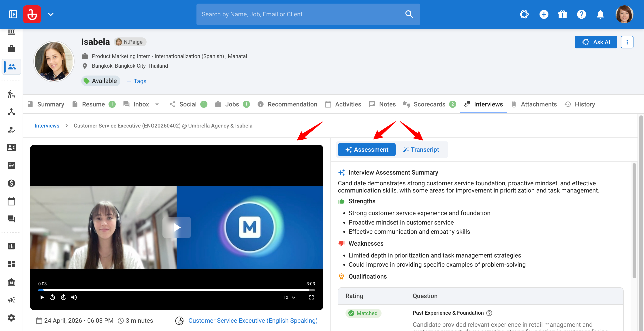Open the help question mark icon
Screen dimensions: 644x331
coord(581,14)
